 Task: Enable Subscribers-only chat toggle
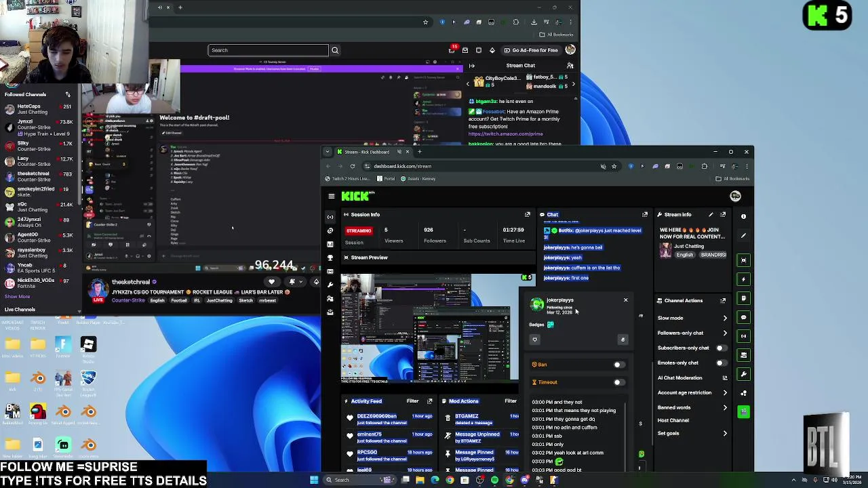coord(720,348)
